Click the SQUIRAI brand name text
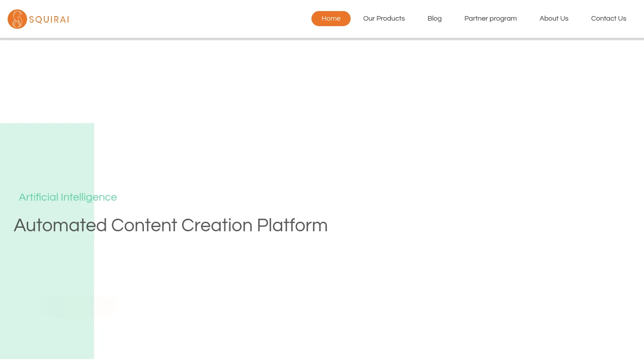This screenshot has width=644, height=362. (x=49, y=20)
